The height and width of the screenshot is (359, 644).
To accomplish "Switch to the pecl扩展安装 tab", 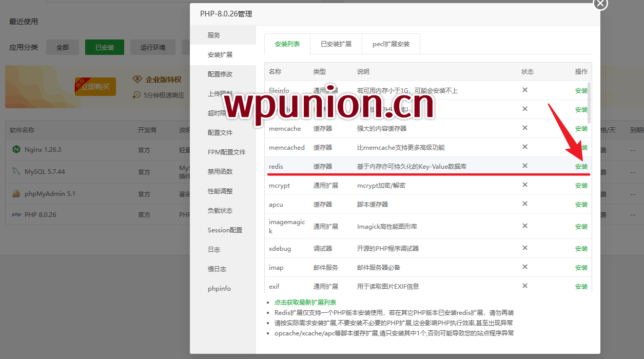I will (x=391, y=44).
